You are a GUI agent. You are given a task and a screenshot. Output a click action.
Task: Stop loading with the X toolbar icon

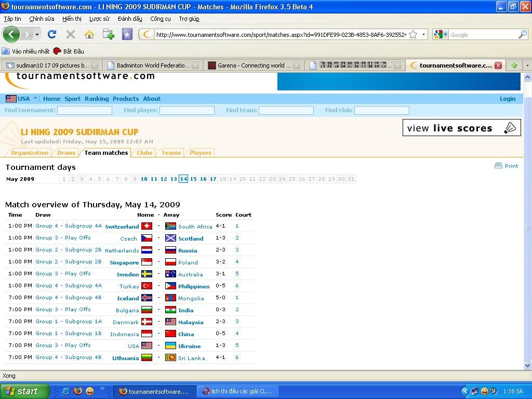71,34
